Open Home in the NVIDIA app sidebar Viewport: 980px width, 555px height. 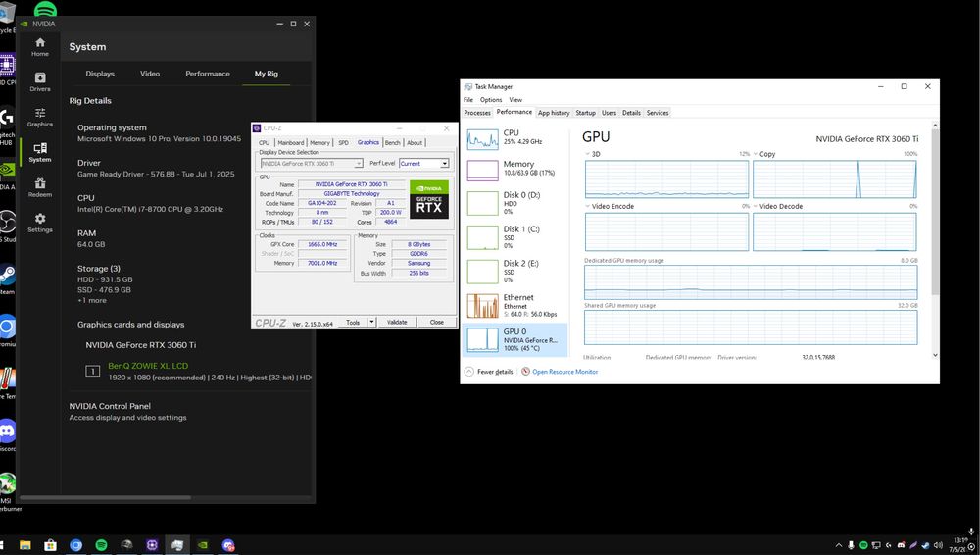click(40, 46)
